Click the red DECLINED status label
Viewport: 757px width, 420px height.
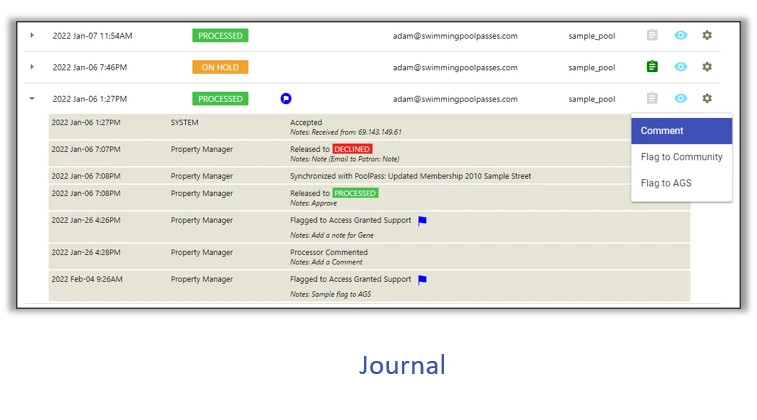click(x=352, y=149)
